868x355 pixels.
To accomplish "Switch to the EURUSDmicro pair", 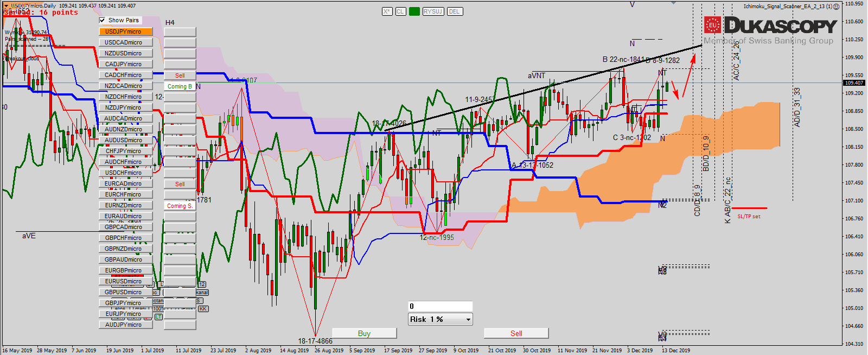I will 125,281.
